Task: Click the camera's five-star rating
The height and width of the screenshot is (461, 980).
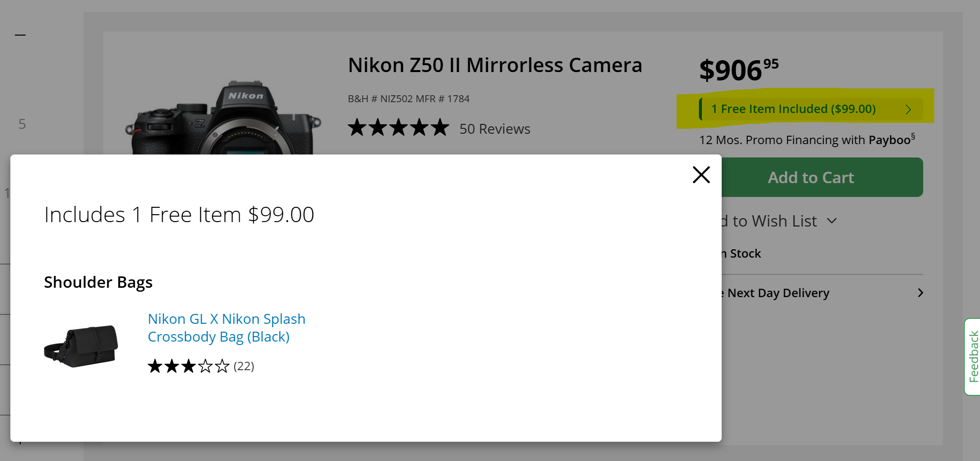Action: (x=398, y=128)
